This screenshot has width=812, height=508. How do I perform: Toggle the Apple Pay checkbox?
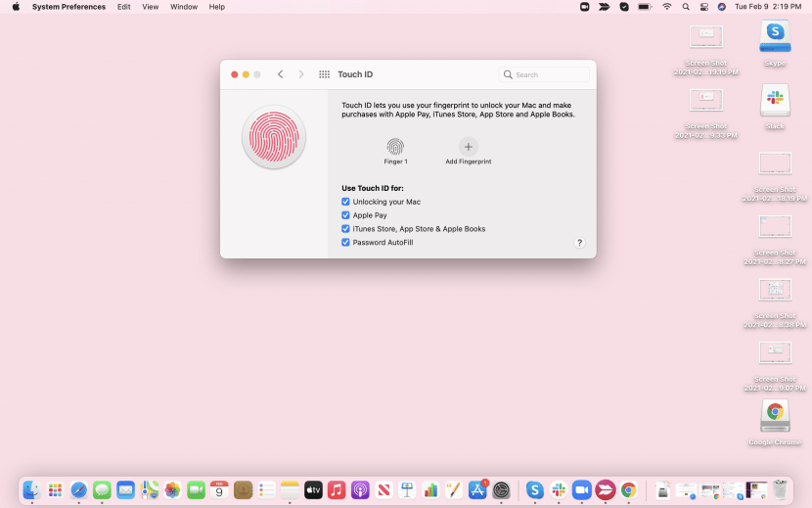(345, 215)
